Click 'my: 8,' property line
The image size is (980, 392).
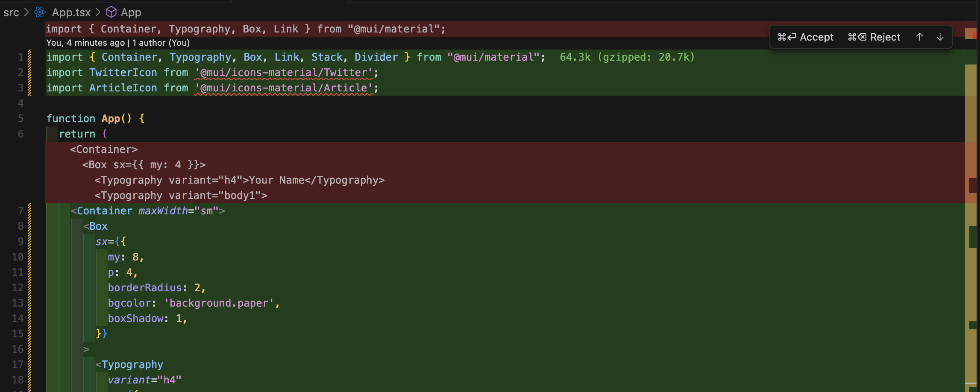pos(126,257)
